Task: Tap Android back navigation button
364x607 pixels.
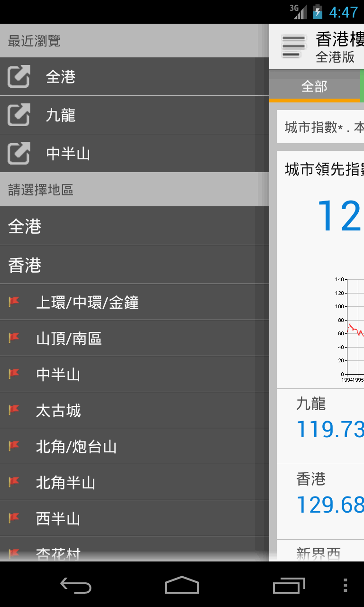Action: click(x=76, y=586)
